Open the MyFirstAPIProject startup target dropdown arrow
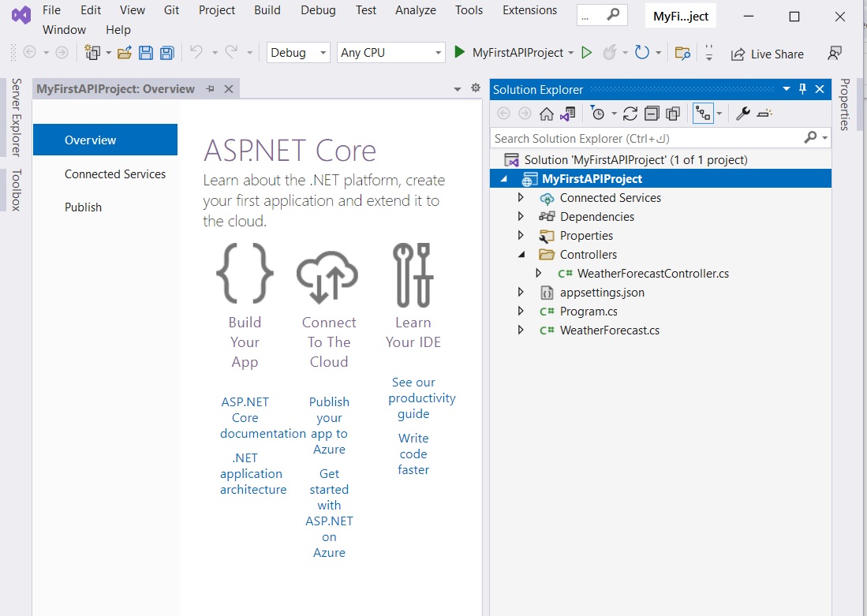 click(571, 53)
